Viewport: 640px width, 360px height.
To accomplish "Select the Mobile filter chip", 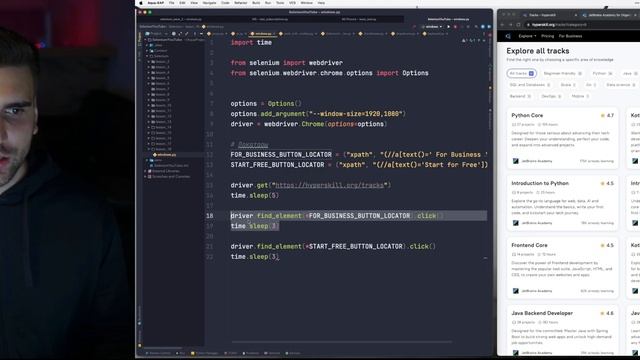I will (x=580, y=96).
